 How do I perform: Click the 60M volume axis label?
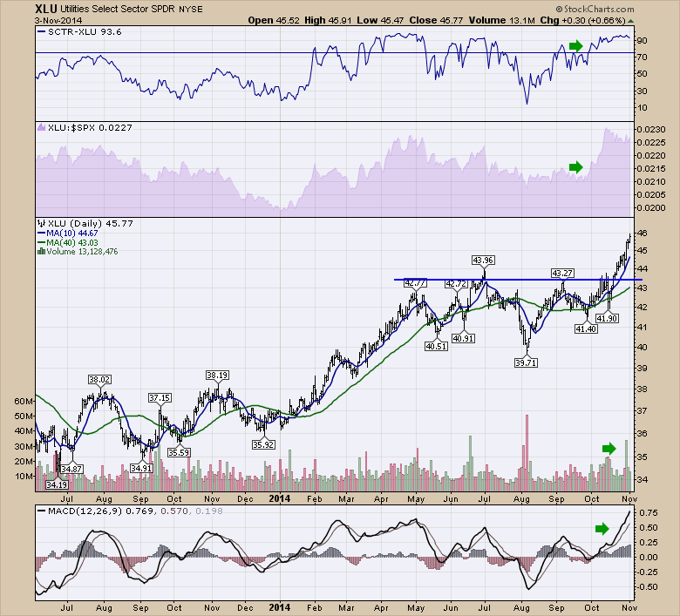coord(24,401)
